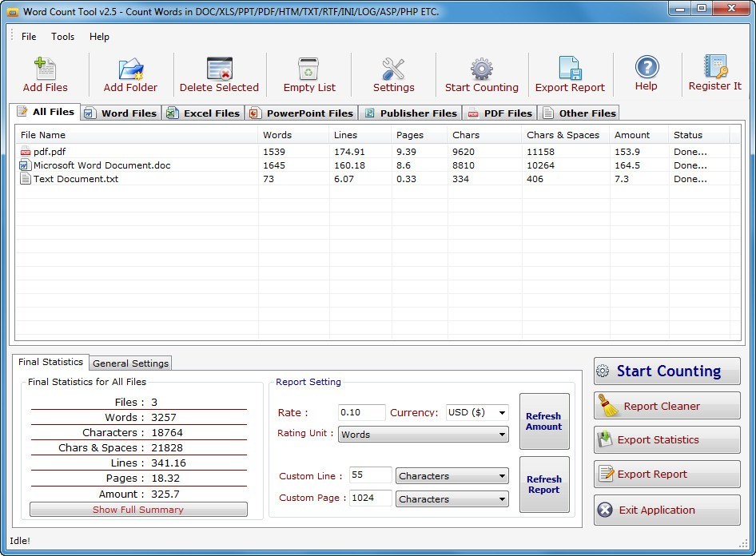The width and height of the screenshot is (756, 556).
Task: Click the Refresh Report button
Action: tap(544, 484)
